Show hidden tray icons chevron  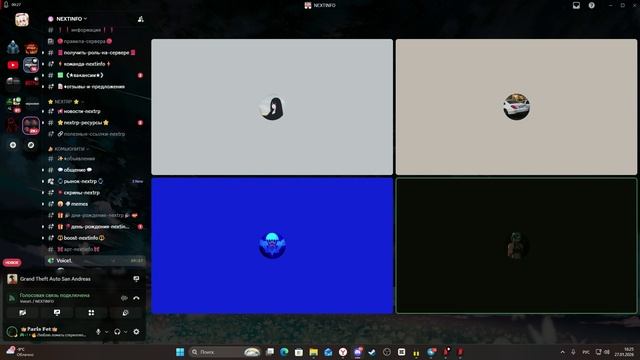(x=562, y=352)
